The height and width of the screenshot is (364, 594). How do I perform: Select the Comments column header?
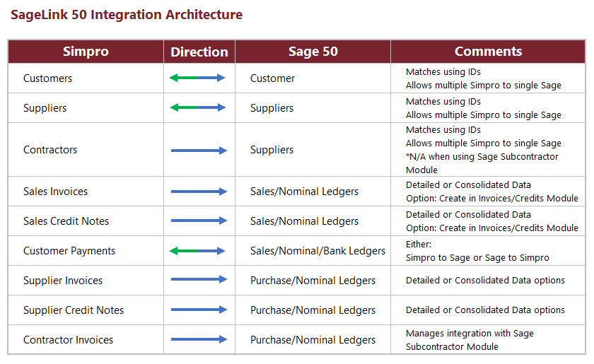click(x=488, y=52)
